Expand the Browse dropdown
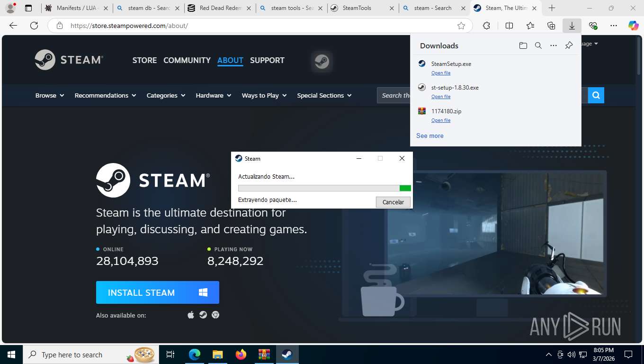Image resolution: width=644 pixels, height=364 pixels. (50, 95)
